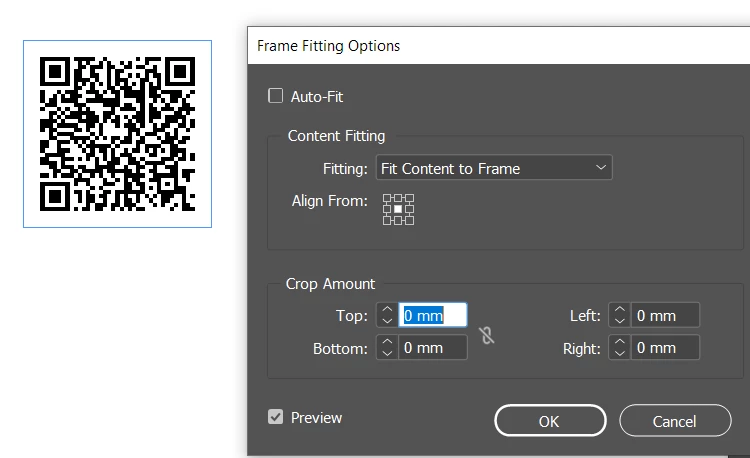Uncheck the Preview checkbox

tap(276, 417)
